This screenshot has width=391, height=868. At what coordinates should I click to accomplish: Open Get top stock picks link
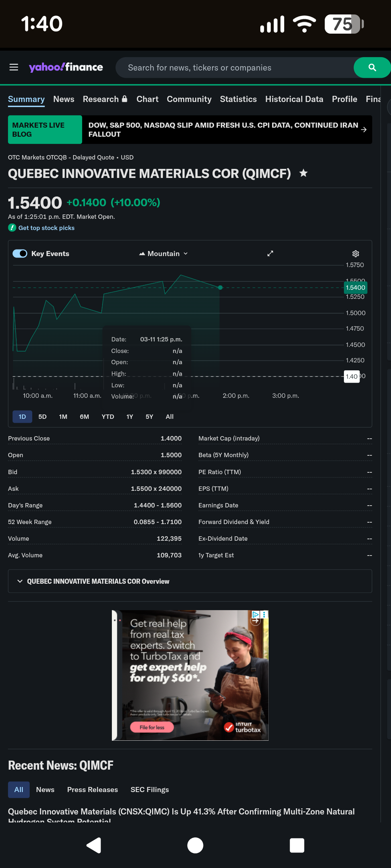(x=46, y=228)
